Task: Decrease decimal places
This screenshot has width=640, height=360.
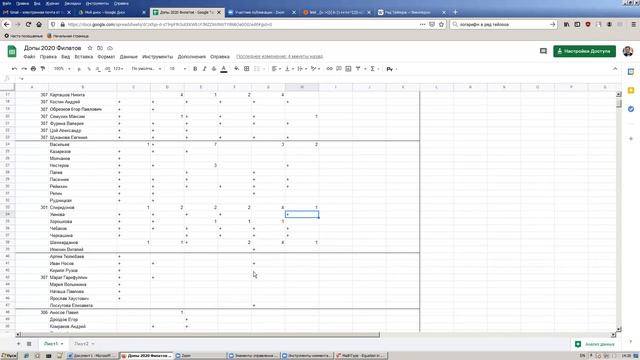Action: pyautogui.click(x=98, y=69)
